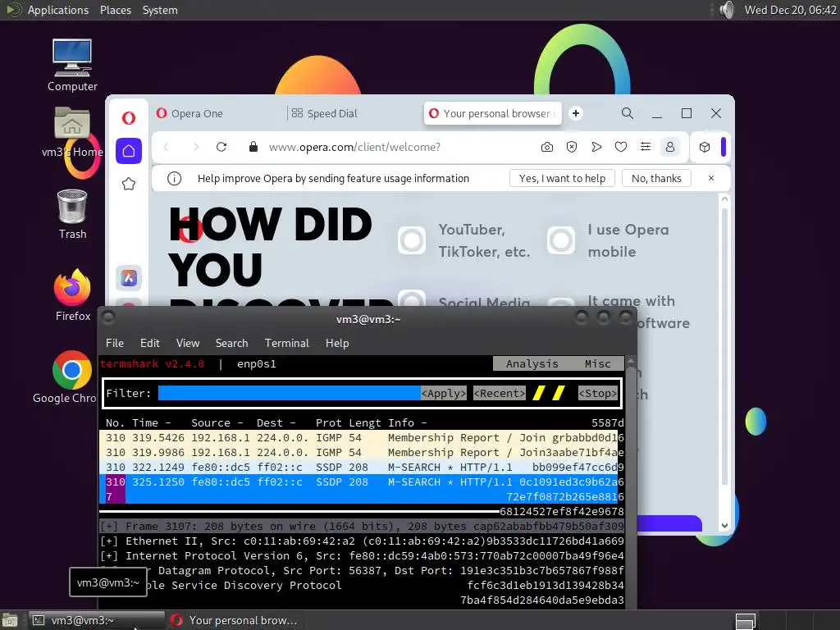Go forward in Opera browser

pyautogui.click(x=195, y=147)
